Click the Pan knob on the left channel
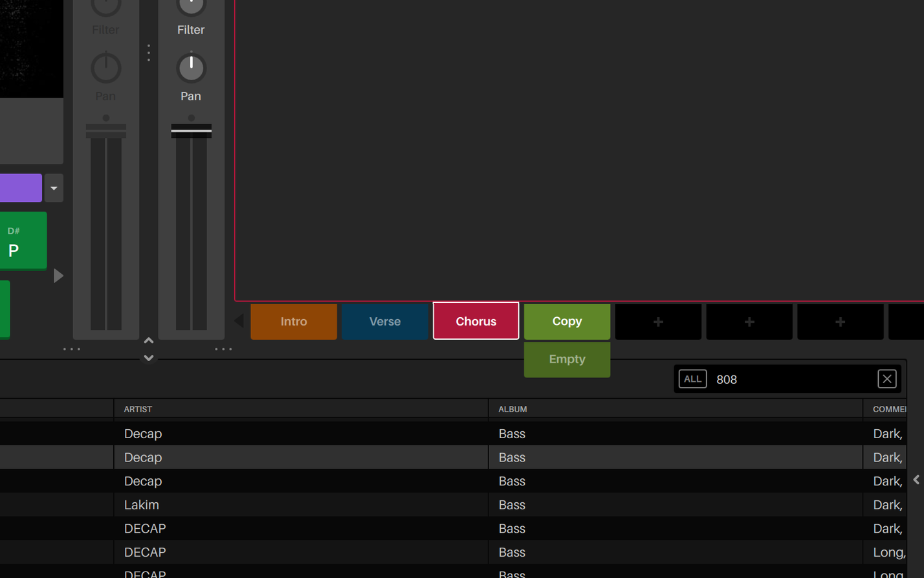The height and width of the screenshot is (578, 924). 105,67
